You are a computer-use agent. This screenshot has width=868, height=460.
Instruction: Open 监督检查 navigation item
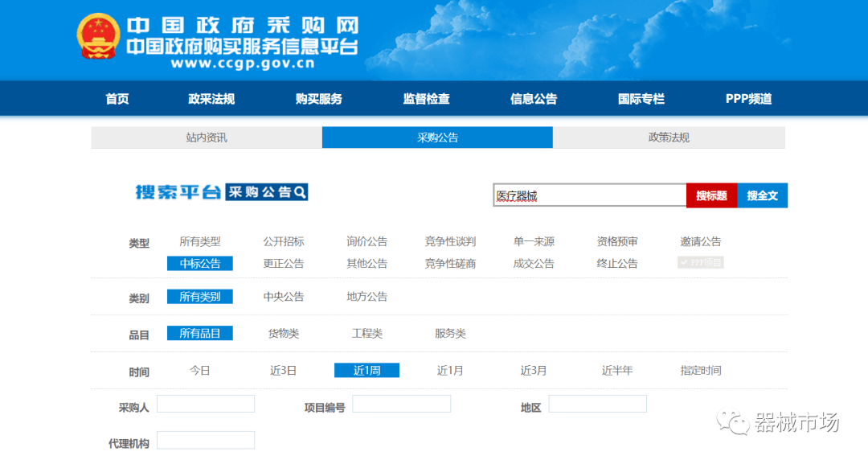coord(426,99)
